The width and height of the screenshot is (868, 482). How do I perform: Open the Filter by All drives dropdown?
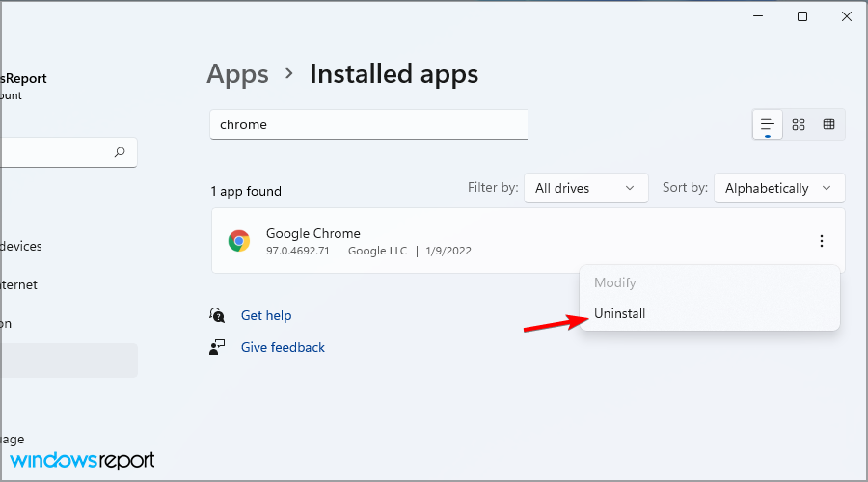tap(586, 188)
